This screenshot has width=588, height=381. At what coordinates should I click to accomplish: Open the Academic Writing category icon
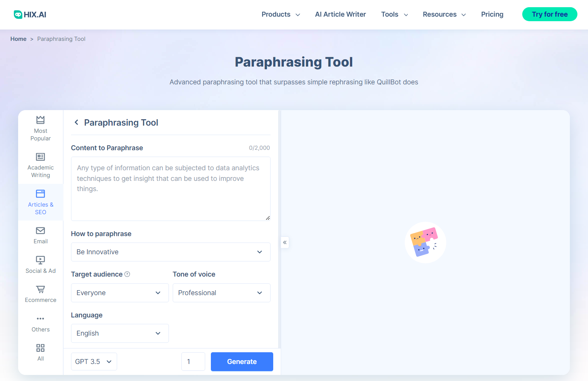pos(40,157)
